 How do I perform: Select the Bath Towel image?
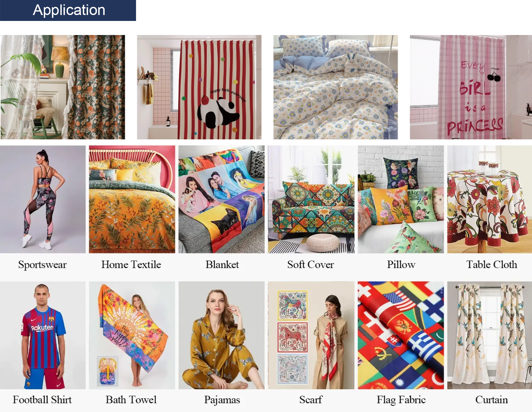pos(132,335)
